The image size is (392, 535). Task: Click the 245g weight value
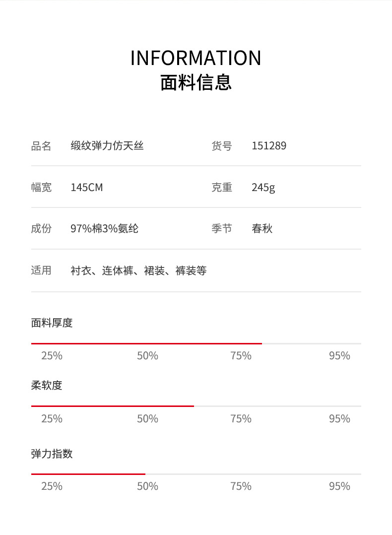(263, 188)
